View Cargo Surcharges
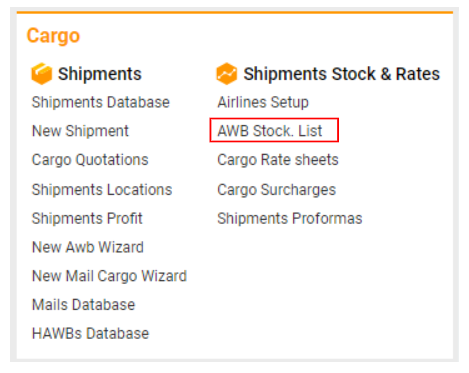The width and height of the screenshot is (469, 373). click(x=277, y=190)
